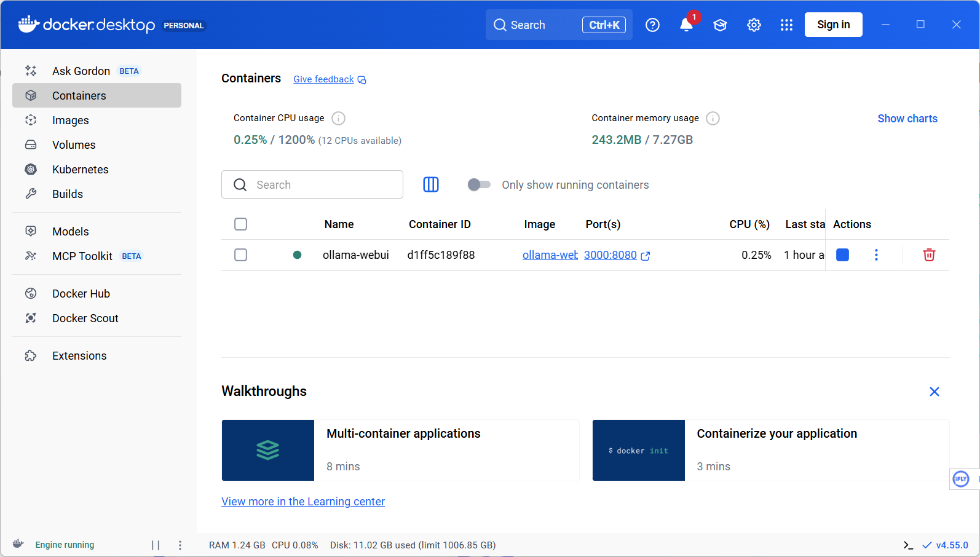Image resolution: width=980 pixels, height=557 pixels.
Task: Sort by Last started column header
Action: coord(805,224)
